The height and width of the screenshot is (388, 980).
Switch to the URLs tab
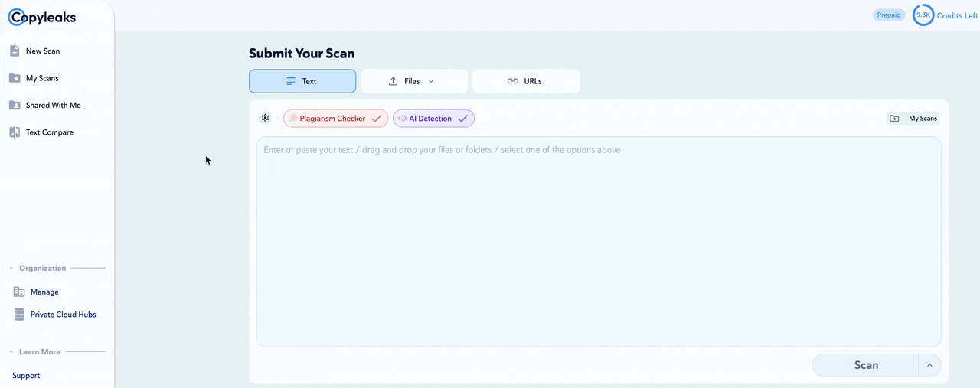pos(526,81)
